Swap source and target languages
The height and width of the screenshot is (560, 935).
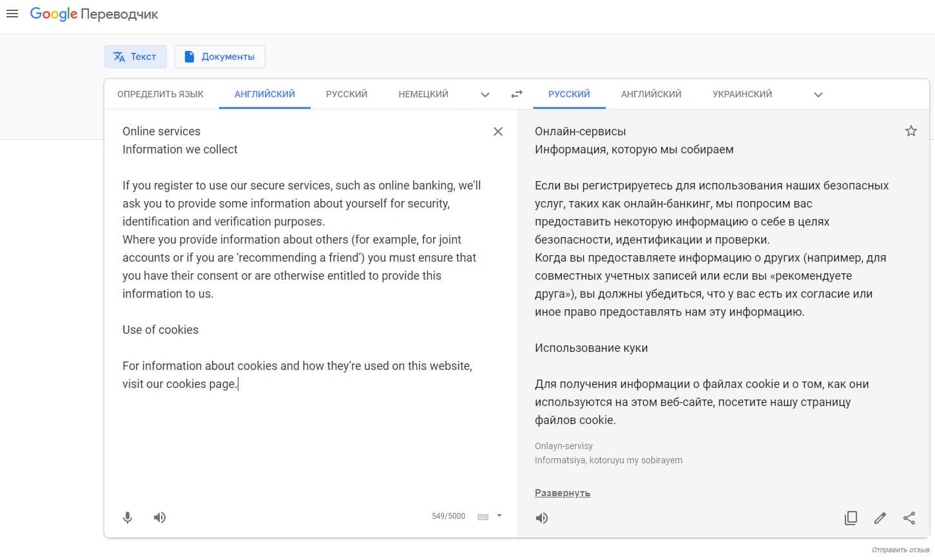(x=517, y=94)
